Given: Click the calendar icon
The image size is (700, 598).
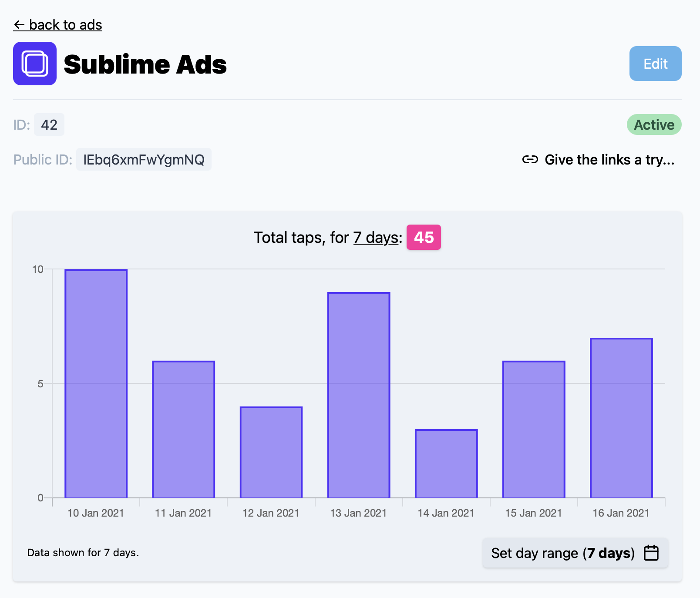Looking at the screenshot, I should tap(651, 553).
